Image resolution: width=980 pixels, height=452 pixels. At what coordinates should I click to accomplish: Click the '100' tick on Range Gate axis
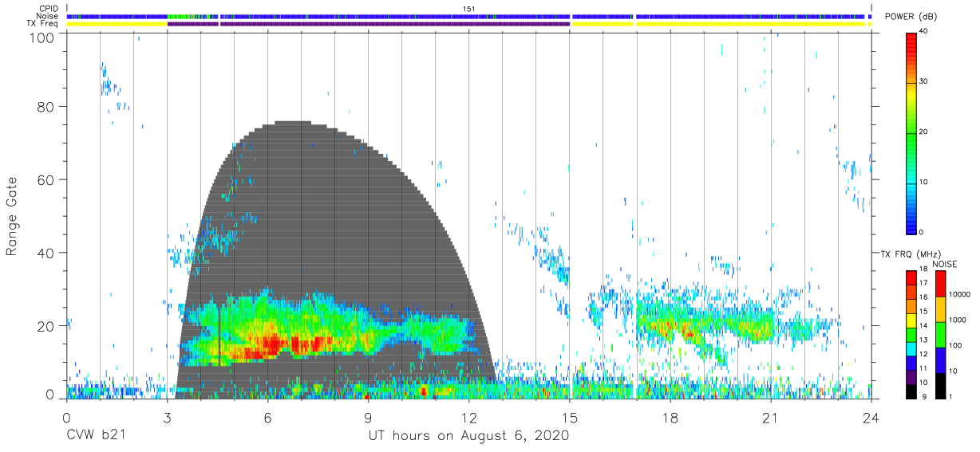coord(42,37)
